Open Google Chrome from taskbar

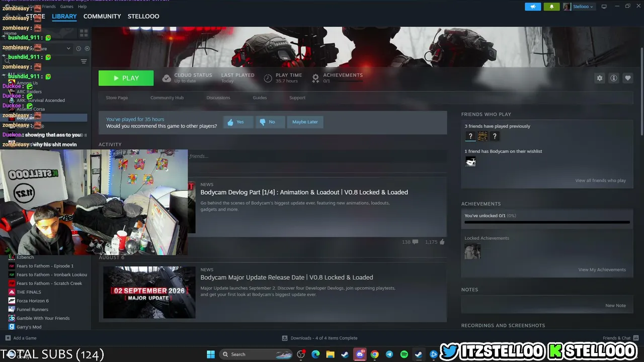click(x=374, y=354)
